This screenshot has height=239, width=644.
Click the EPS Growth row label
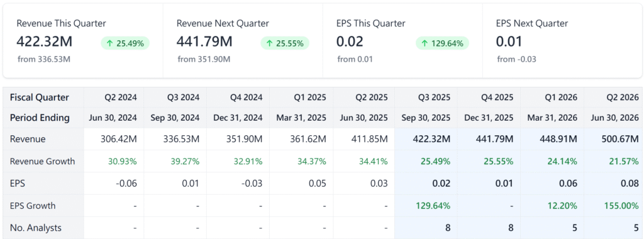(x=33, y=206)
